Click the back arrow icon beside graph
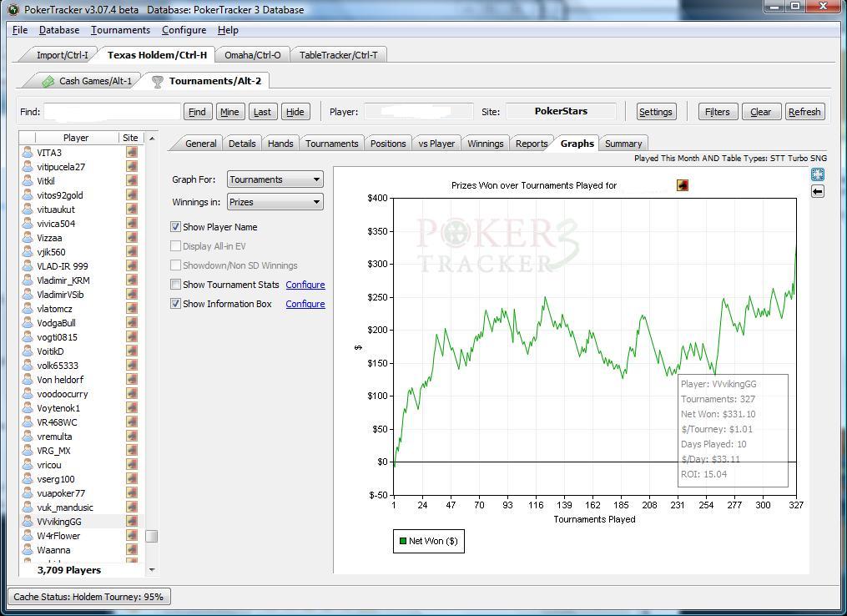The height and width of the screenshot is (616, 847). coord(817,191)
